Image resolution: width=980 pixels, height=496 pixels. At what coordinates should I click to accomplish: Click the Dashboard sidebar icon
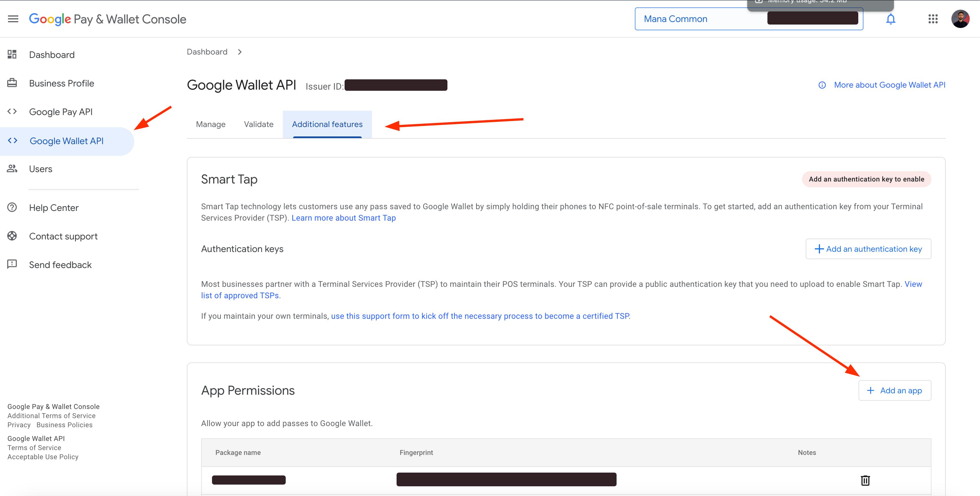[x=12, y=54]
